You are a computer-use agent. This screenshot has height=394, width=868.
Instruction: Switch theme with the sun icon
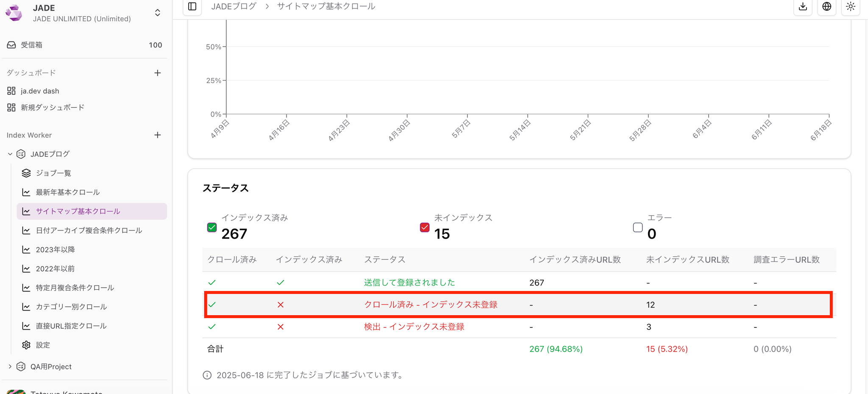(850, 7)
